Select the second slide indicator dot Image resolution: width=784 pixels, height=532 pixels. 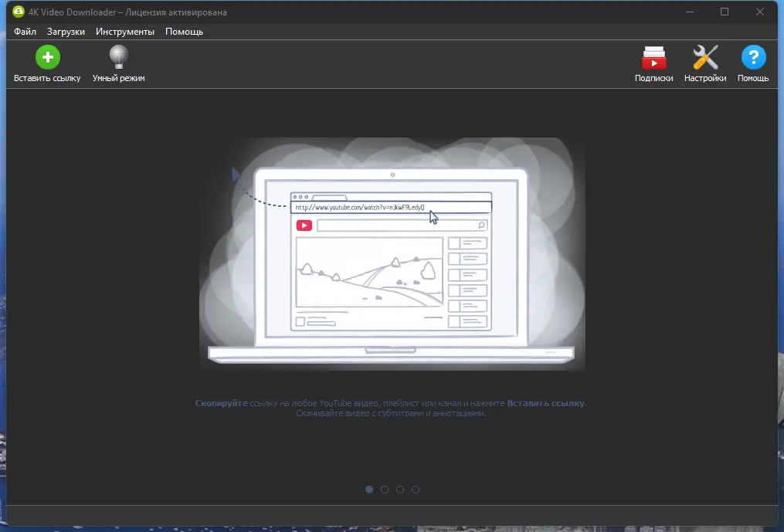pyautogui.click(x=385, y=490)
